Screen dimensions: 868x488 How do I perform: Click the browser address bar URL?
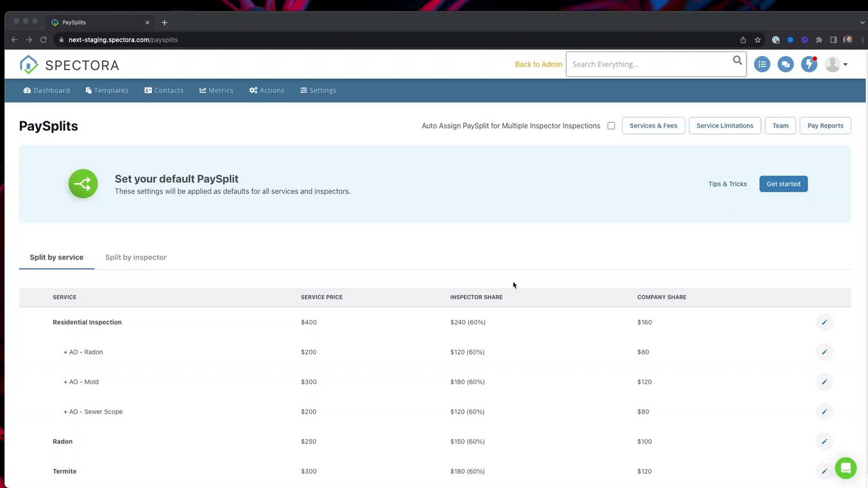point(123,40)
